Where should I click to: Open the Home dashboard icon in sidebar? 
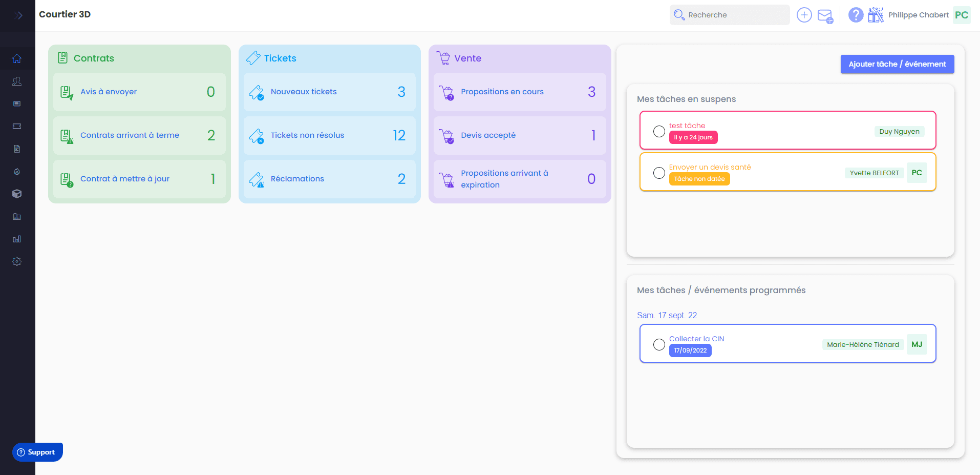pos(17,59)
